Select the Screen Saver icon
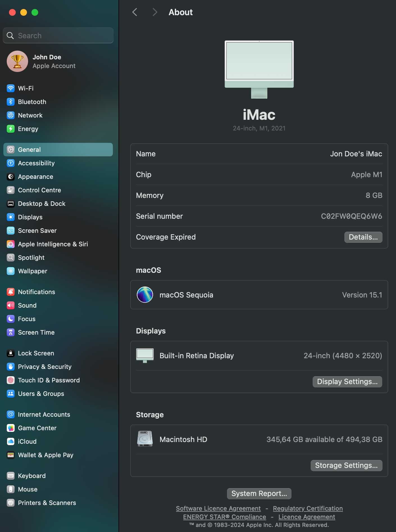 (x=11, y=231)
